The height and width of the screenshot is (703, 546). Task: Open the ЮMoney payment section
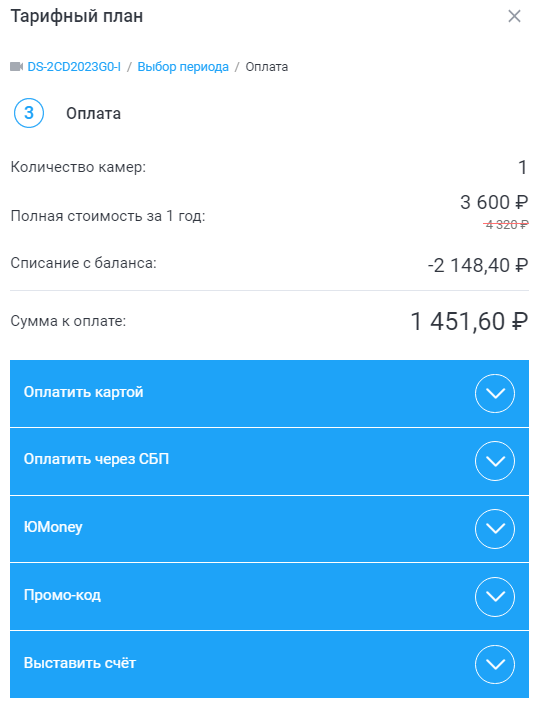[269, 529]
